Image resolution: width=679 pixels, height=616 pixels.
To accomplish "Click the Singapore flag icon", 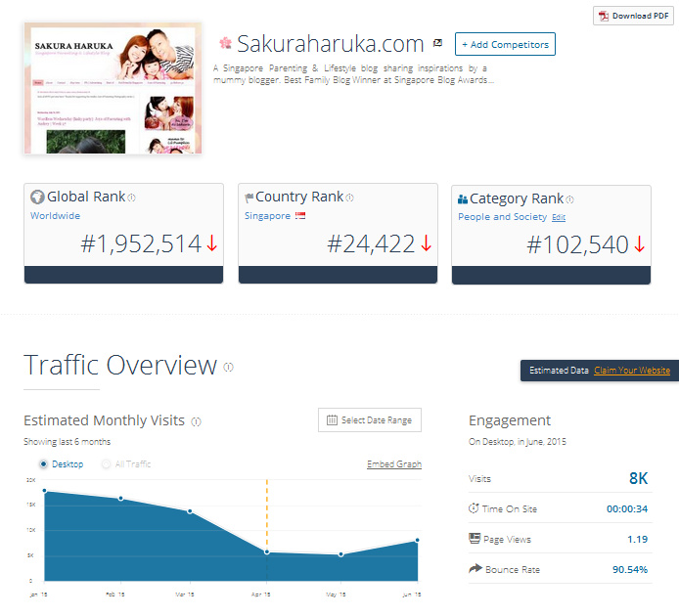I will [300, 215].
